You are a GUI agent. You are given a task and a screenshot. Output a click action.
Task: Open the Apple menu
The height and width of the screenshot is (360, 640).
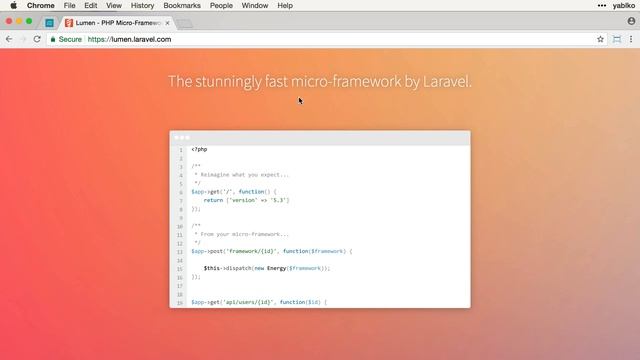(x=13, y=5)
